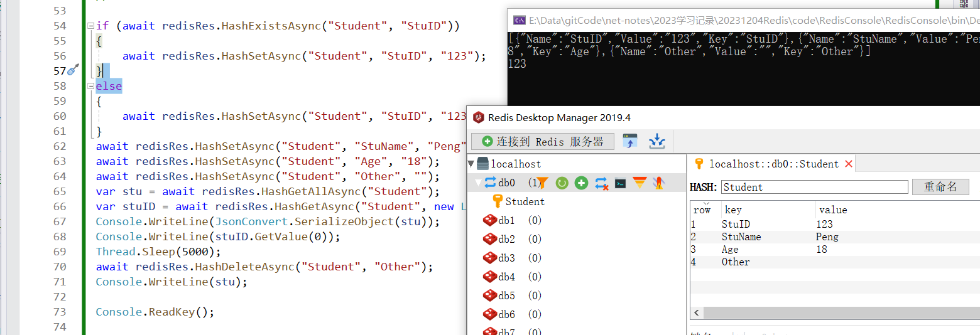Select the StuName row in hash table

[x=835, y=237]
